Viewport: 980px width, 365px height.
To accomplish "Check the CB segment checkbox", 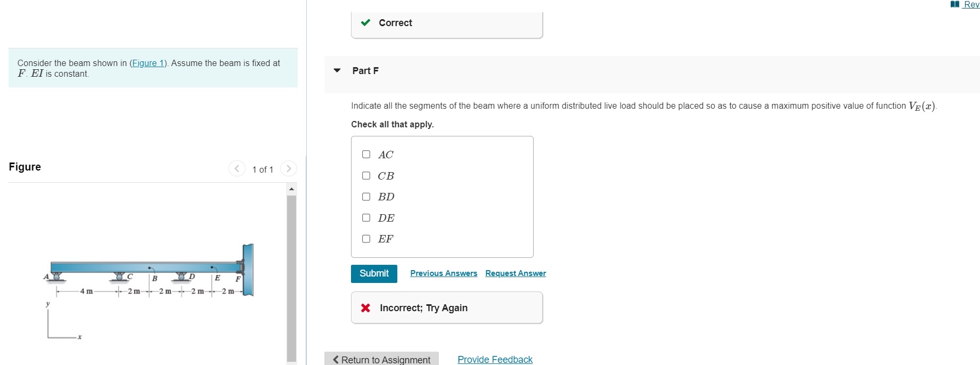I will 366,175.
